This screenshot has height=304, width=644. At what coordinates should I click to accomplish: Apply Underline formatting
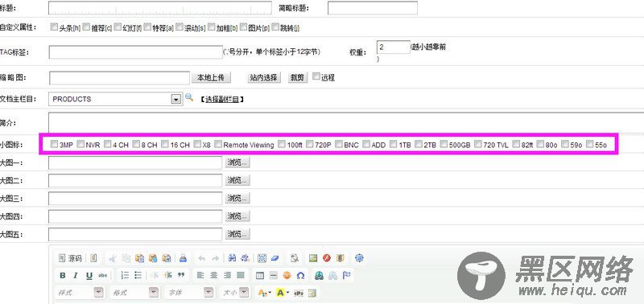tap(89, 275)
